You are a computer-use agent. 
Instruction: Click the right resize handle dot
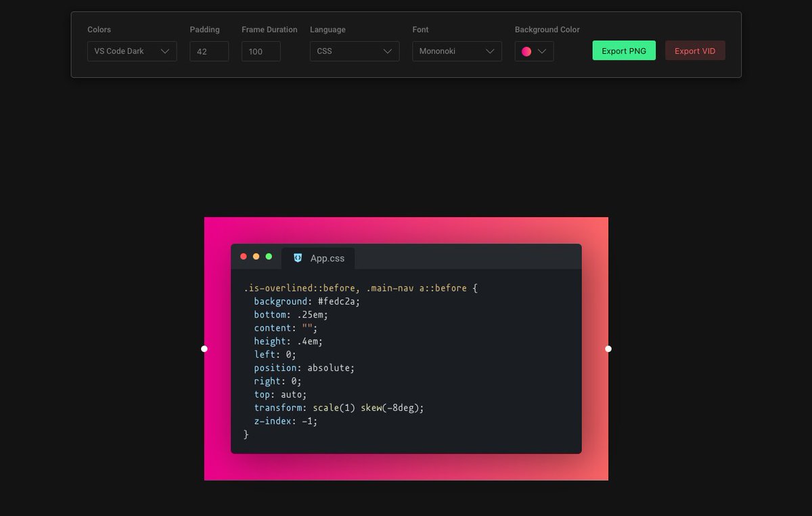point(608,348)
